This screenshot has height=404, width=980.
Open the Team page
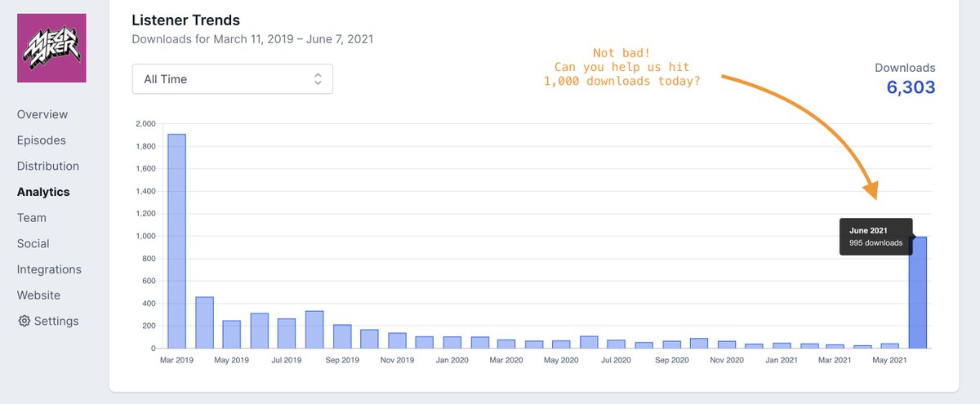pyautogui.click(x=32, y=218)
